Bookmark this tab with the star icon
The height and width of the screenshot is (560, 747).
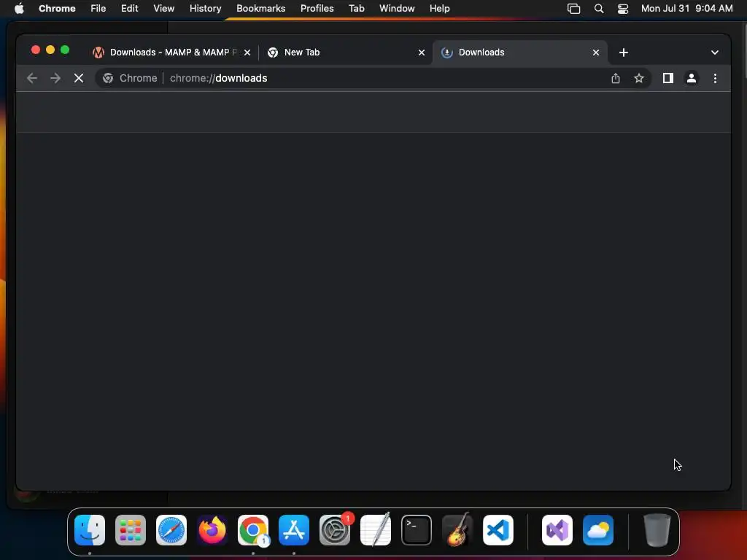639,78
